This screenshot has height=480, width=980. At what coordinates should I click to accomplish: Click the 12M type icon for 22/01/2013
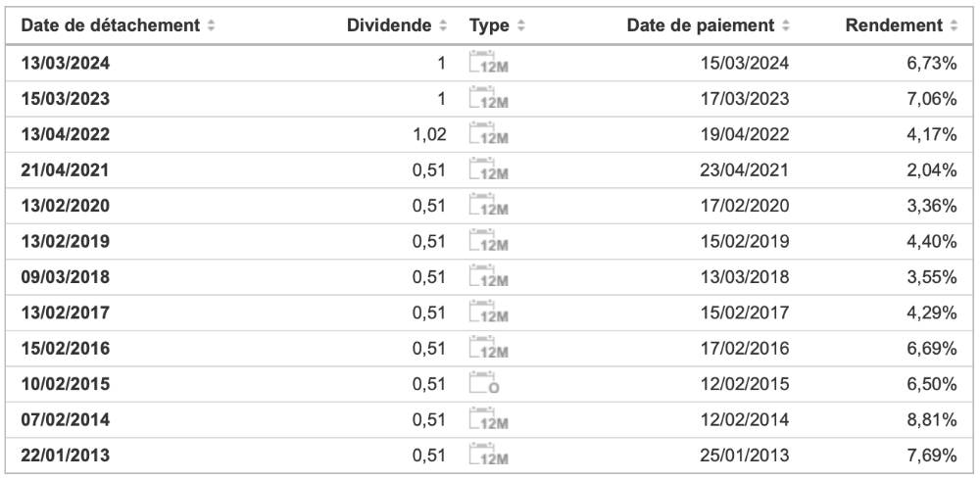(489, 456)
